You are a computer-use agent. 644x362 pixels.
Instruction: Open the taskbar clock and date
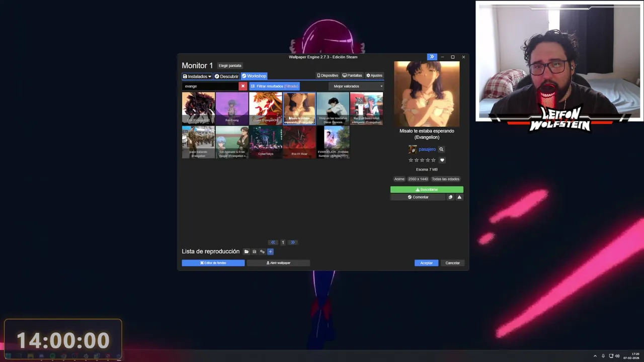(x=631, y=356)
